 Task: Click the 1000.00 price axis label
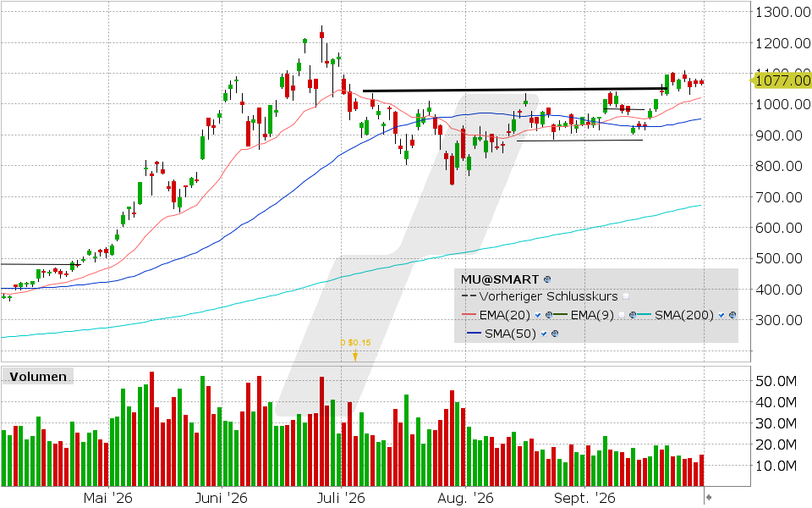(782, 104)
